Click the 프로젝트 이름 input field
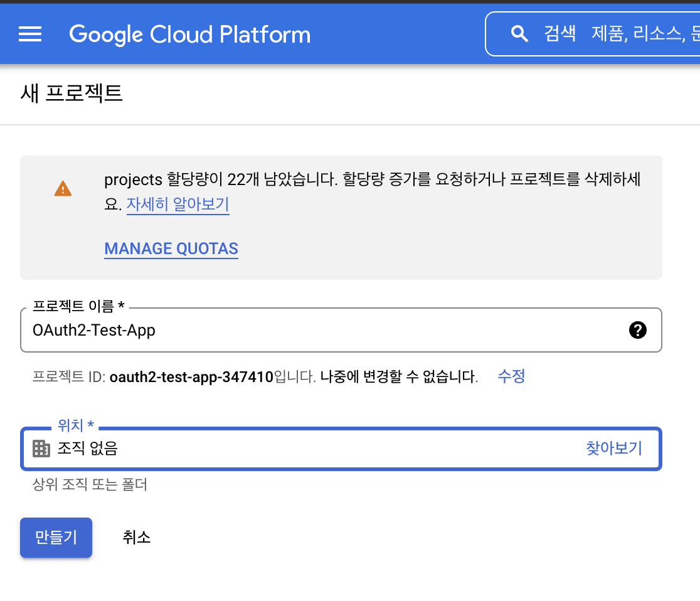Viewport: 700px width, 601px height. [x=341, y=330]
